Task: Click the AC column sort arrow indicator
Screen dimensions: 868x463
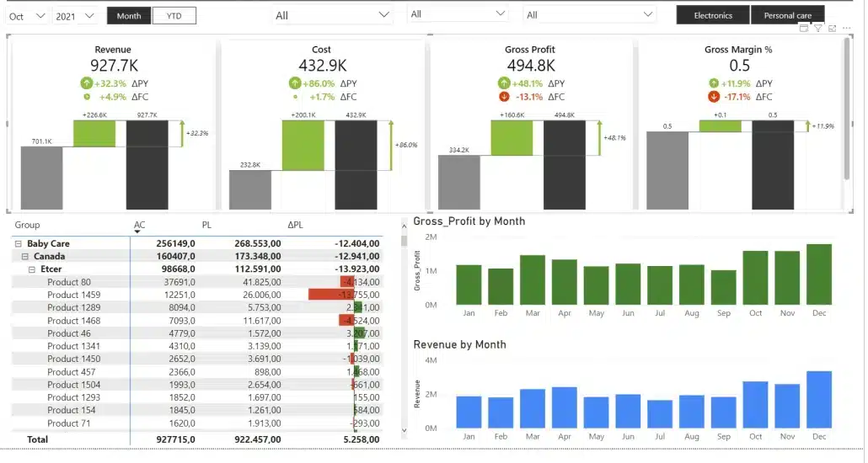Action: [x=137, y=231]
